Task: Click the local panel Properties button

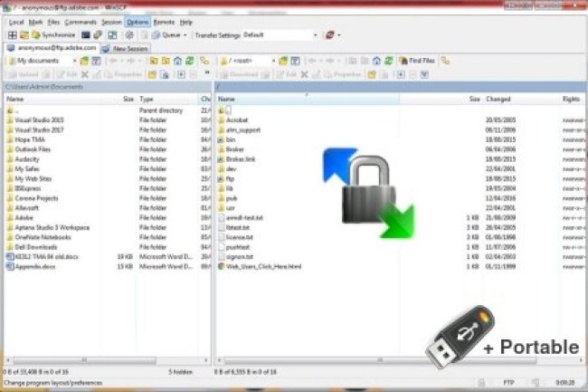Action: pos(124,74)
